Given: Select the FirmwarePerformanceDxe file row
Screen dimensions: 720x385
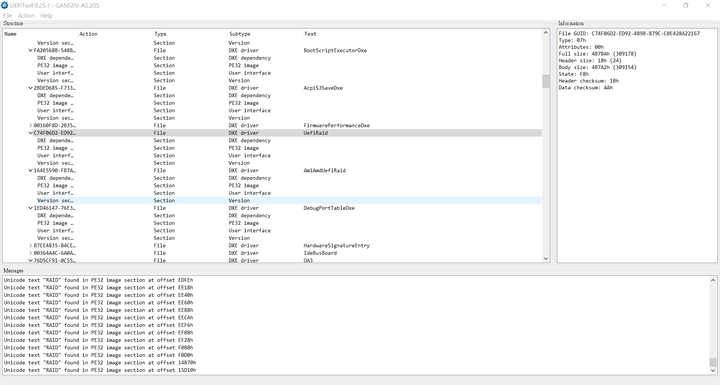Looking at the screenshot, I should click(272, 125).
